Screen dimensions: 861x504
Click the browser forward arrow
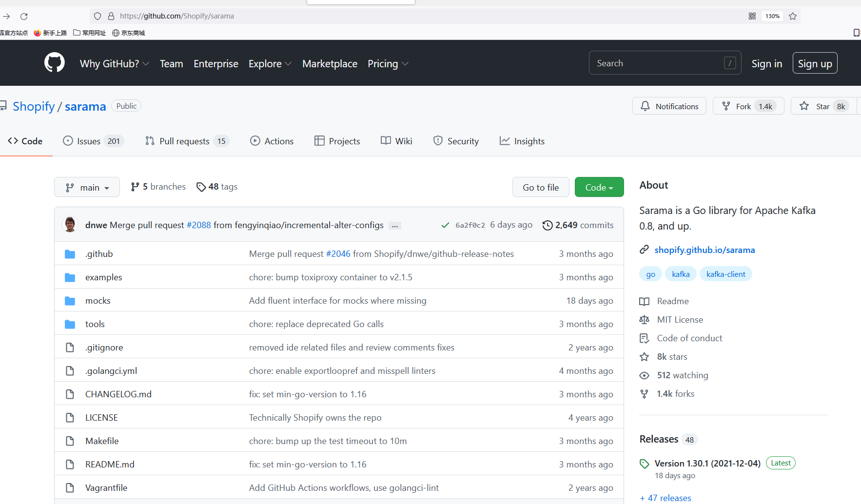click(x=6, y=16)
